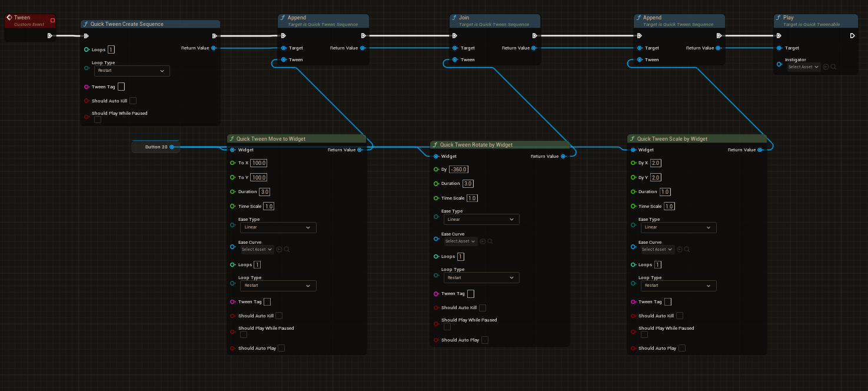The height and width of the screenshot is (391, 868).
Task: Toggle Should Auto Play in Move to Widget node
Action: point(281,349)
